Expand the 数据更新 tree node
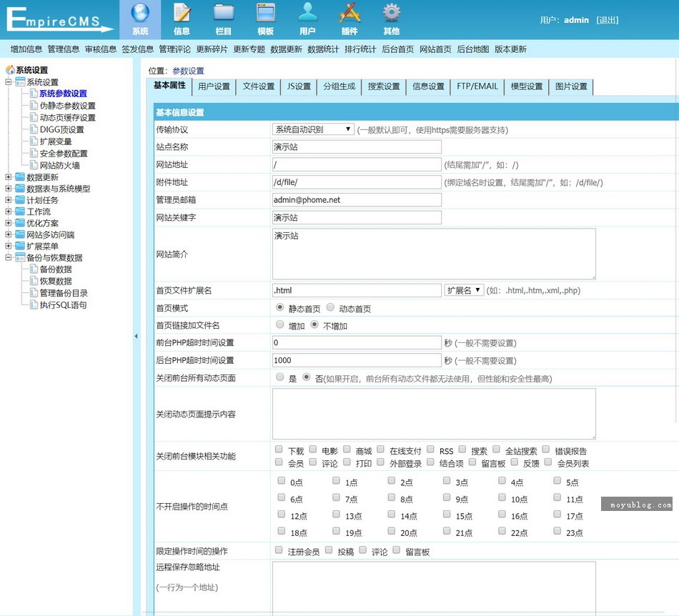The height and width of the screenshot is (616, 679). coord(9,177)
